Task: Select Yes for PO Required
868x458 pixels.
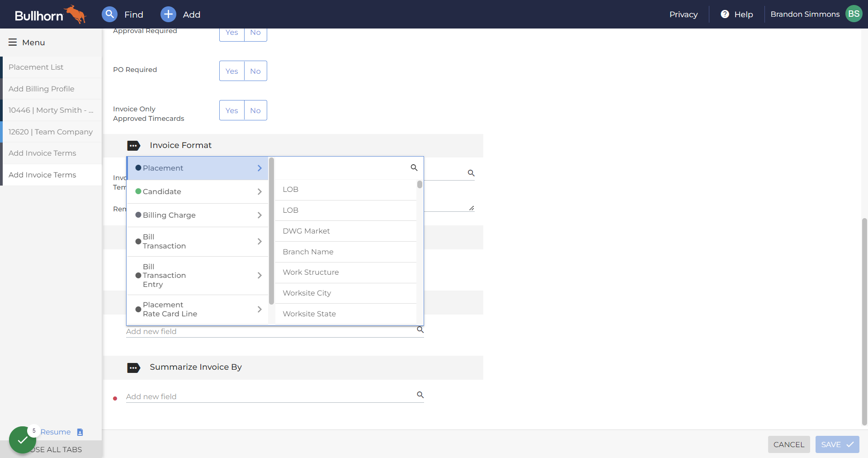Action: [x=231, y=71]
